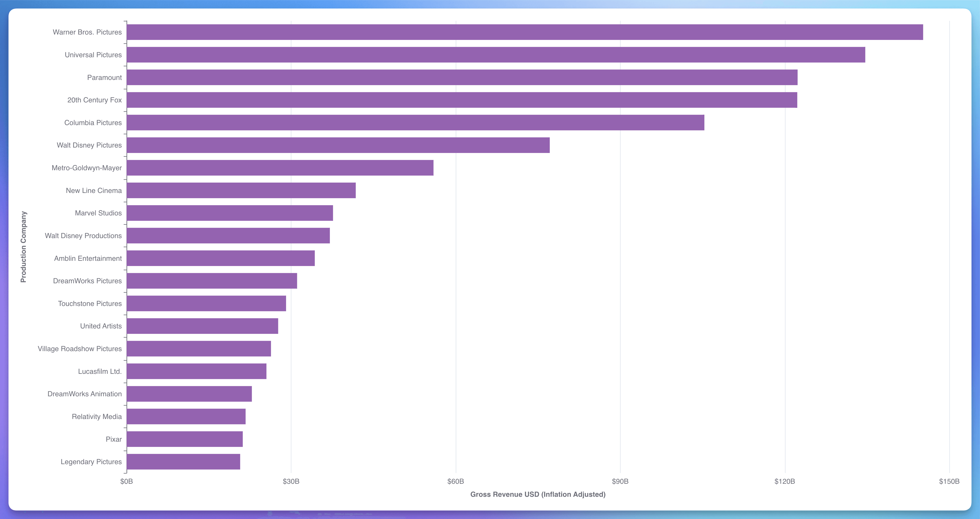
Task: Click the '$150B' x-axis tick label
Action: (949, 481)
